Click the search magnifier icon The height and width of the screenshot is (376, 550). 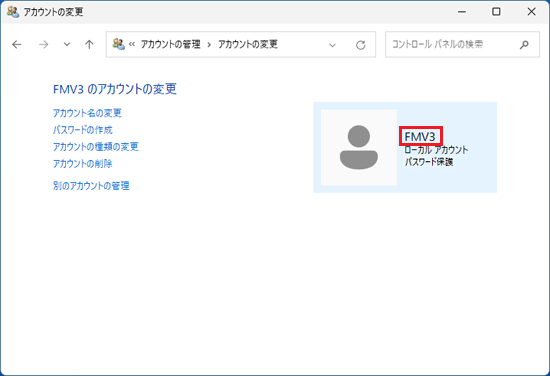(x=524, y=45)
